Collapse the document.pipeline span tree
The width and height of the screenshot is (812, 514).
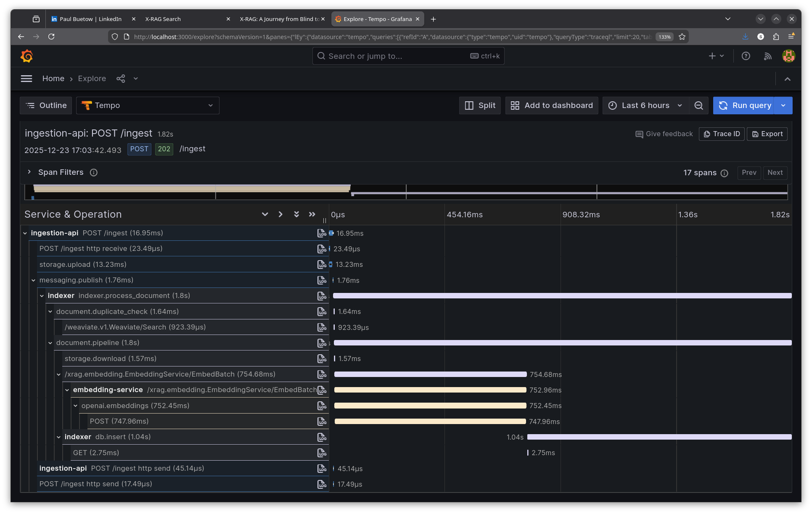click(x=50, y=343)
